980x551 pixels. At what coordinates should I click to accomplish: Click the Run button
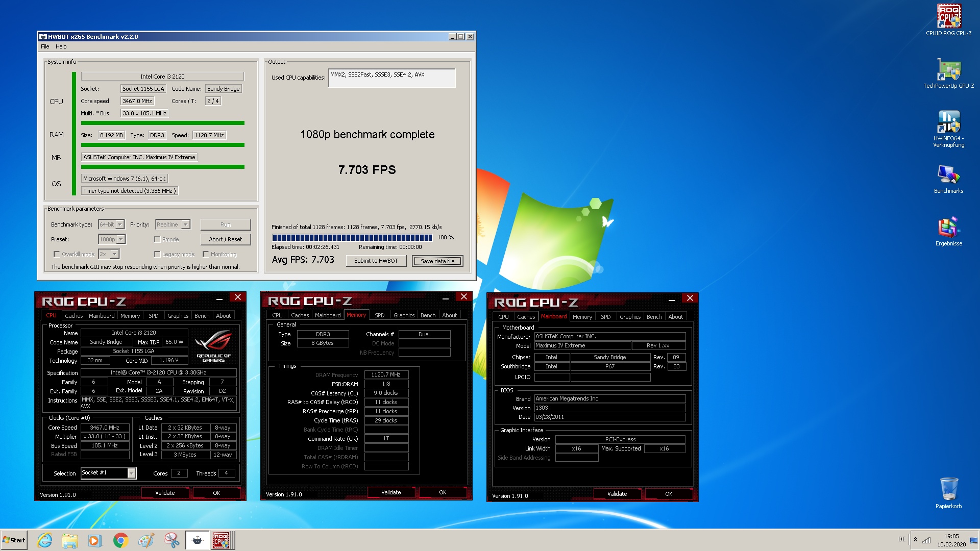point(225,224)
